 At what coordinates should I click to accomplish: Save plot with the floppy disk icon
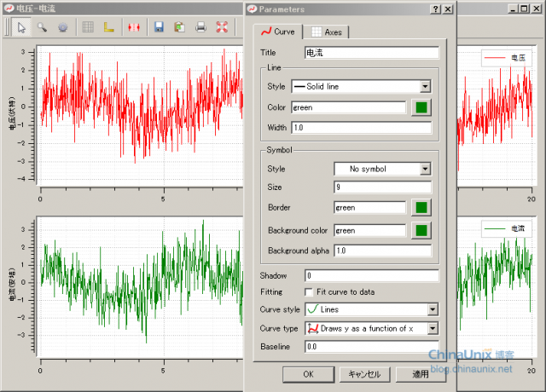[159, 27]
